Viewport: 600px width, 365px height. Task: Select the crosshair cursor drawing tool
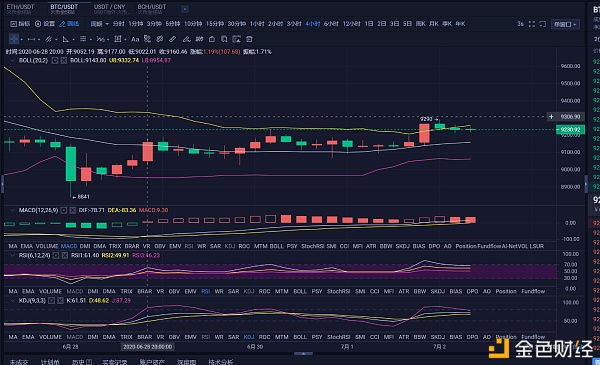coord(13,39)
